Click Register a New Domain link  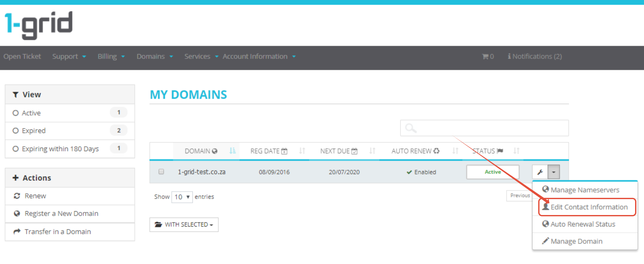pyautogui.click(x=62, y=213)
